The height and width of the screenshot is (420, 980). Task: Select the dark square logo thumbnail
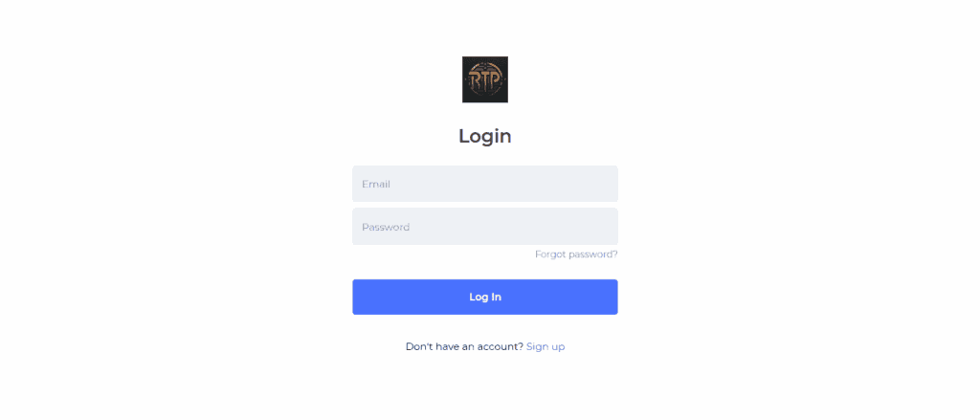pyautogui.click(x=485, y=79)
